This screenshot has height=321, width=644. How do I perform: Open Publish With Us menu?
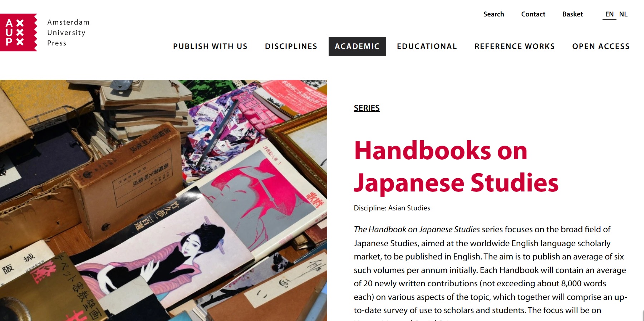[x=210, y=47]
